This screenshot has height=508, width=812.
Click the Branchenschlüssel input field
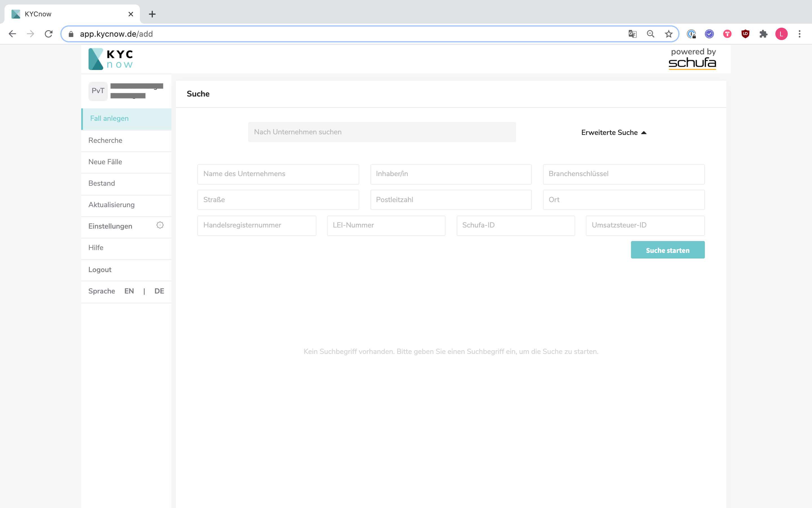[x=624, y=174]
